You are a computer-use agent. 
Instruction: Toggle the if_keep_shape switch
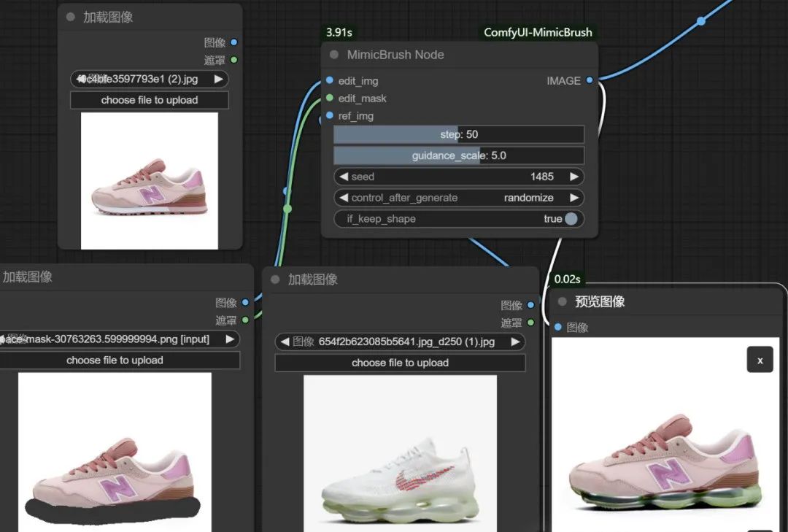pyautogui.click(x=571, y=219)
